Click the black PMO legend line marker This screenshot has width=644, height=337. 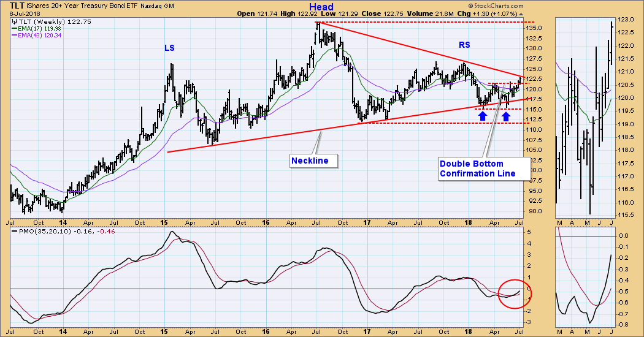pos(14,232)
